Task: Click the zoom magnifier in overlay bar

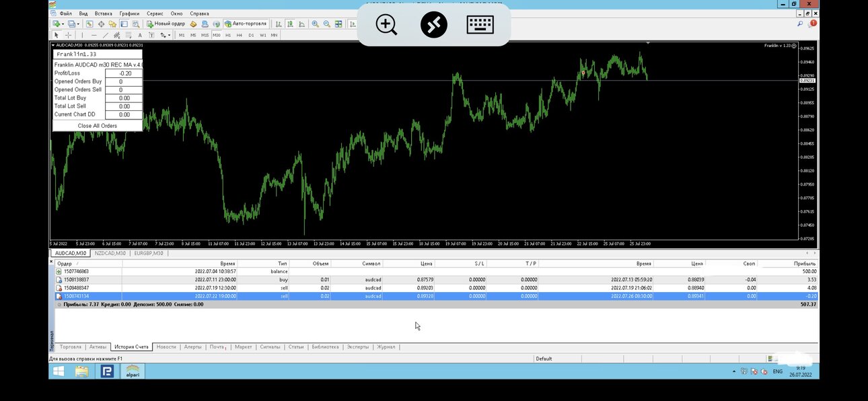Action: (386, 25)
